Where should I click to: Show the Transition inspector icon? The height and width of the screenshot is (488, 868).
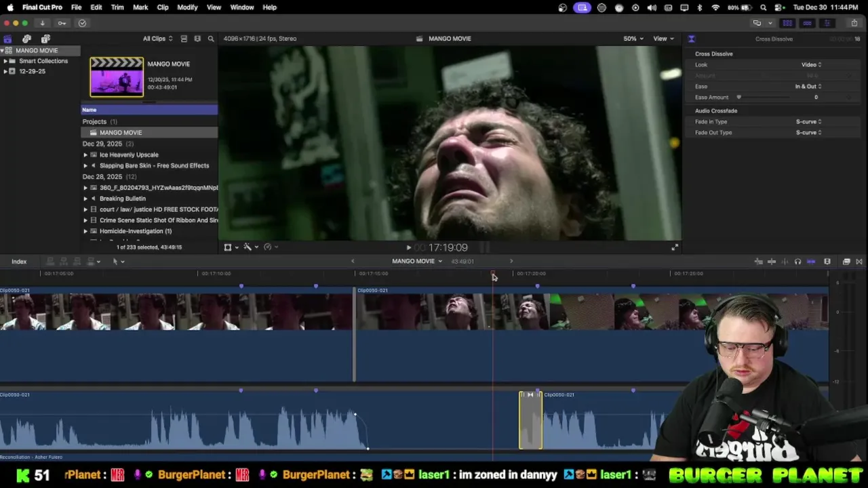point(691,39)
